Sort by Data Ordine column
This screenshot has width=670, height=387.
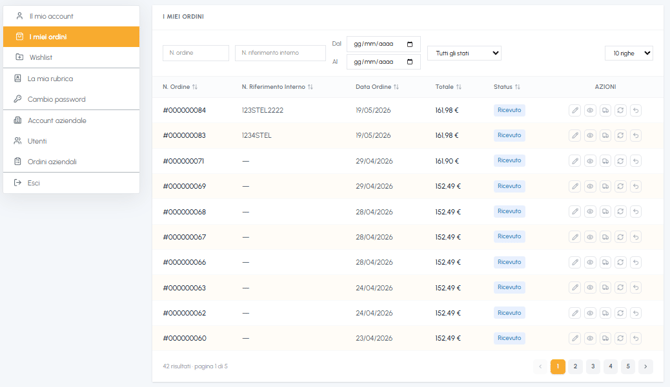[x=377, y=87]
